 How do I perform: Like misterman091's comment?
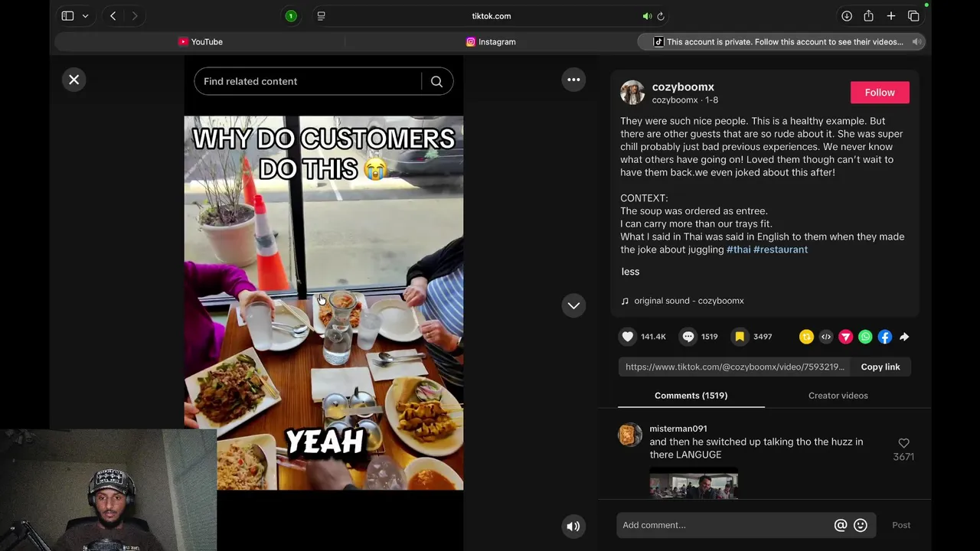click(x=903, y=443)
